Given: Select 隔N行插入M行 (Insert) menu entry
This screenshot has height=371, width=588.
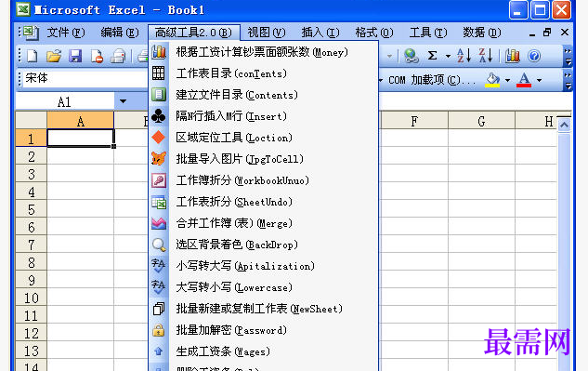Looking at the screenshot, I should (x=263, y=116).
